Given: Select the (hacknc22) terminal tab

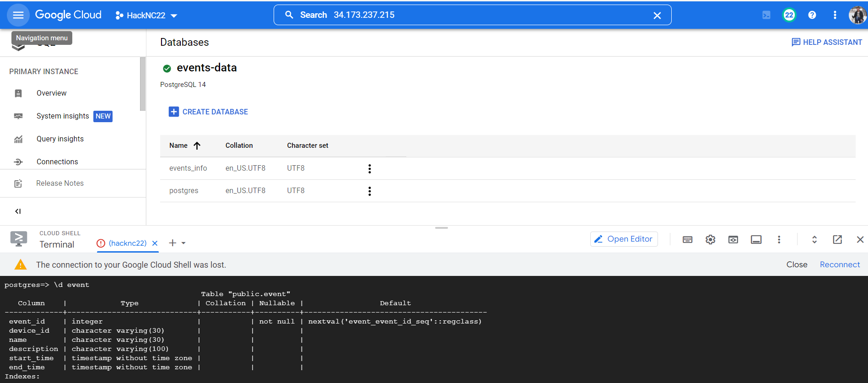Looking at the screenshot, I should (x=127, y=243).
